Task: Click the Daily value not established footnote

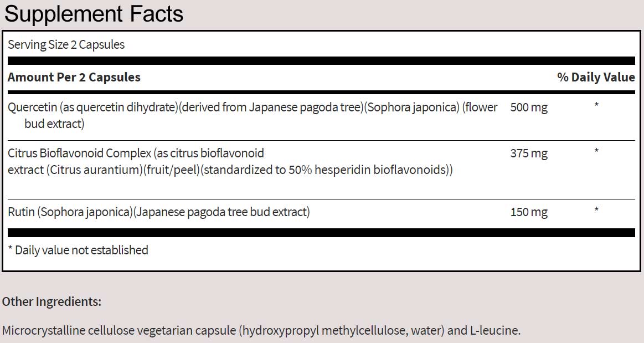Action: click(x=79, y=250)
